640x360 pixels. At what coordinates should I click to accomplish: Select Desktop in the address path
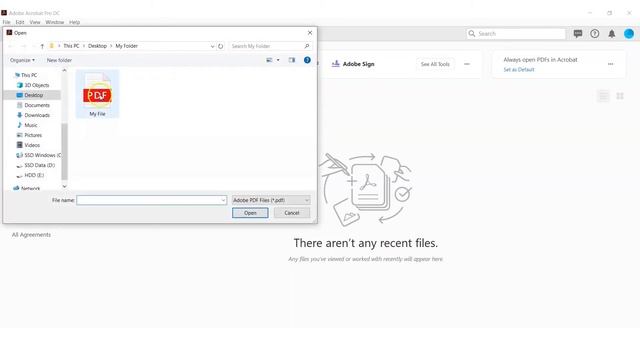[97, 46]
